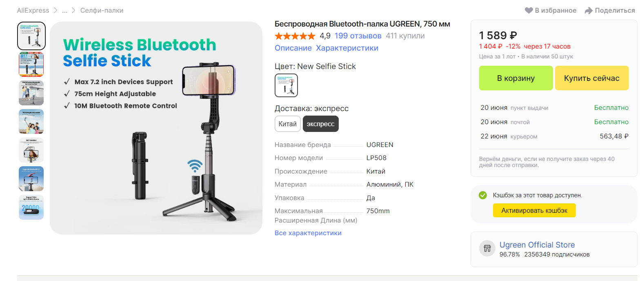Switch to the Описание tab
Viewport: 644px width, 281px height.
click(x=293, y=48)
